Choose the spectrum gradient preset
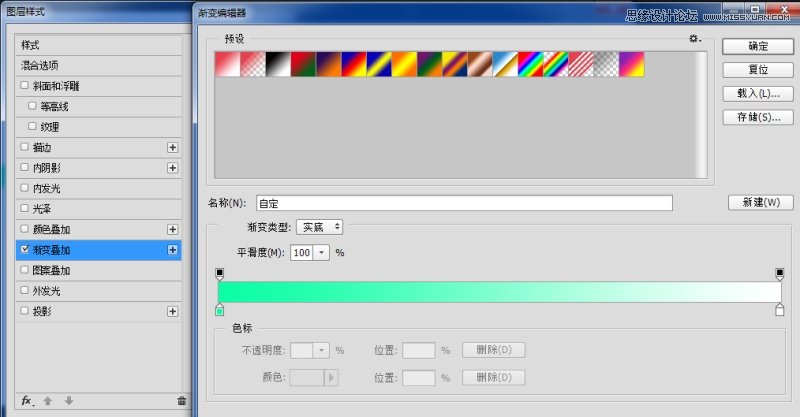The image size is (800, 417). tap(531, 64)
